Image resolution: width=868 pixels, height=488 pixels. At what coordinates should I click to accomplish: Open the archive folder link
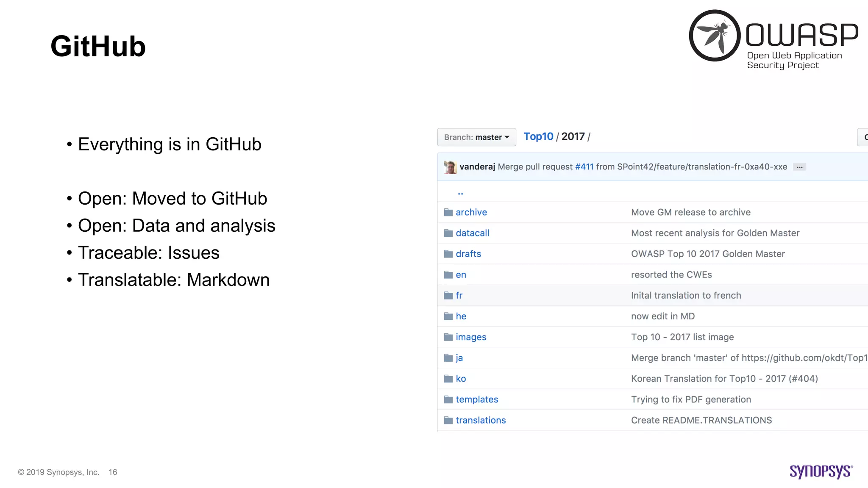(x=471, y=212)
